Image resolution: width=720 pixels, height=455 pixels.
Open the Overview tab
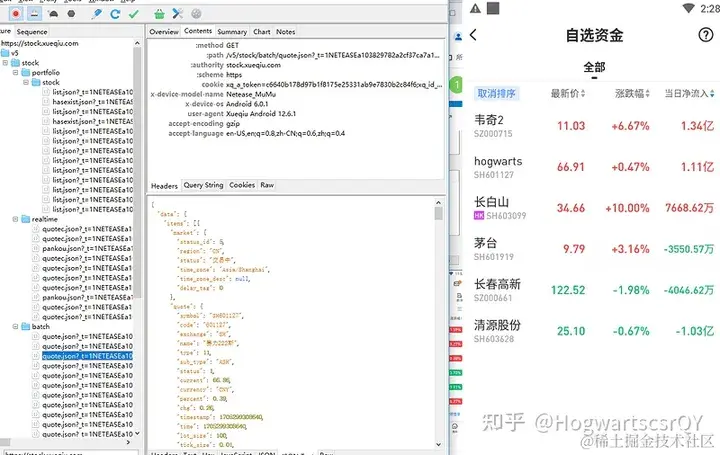click(x=164, y=32)
